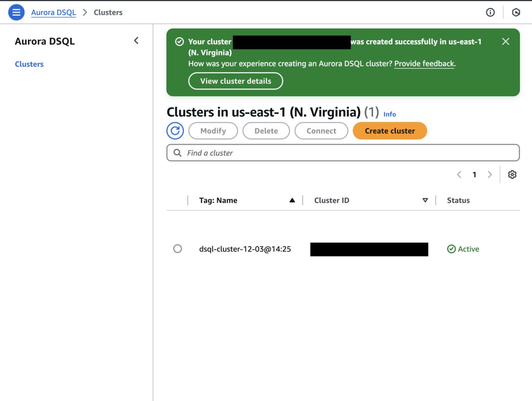Click the Connect button
Screen dimensions: 532x401
pos(321,131)
